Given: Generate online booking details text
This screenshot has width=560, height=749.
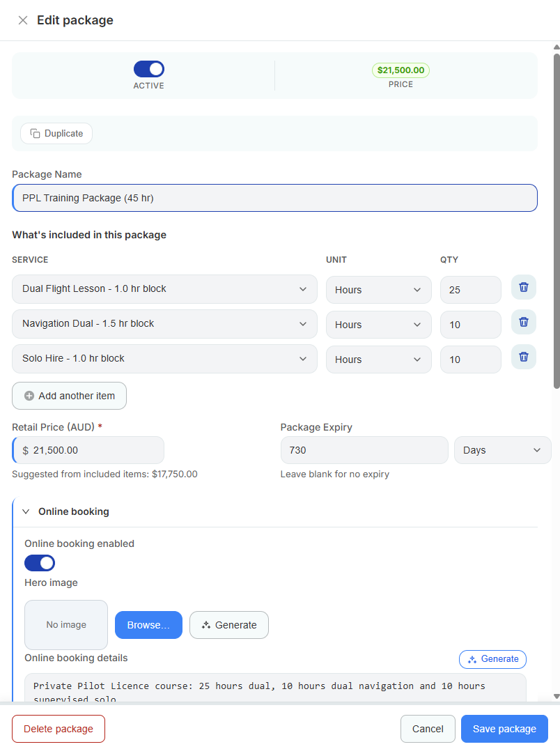Looking at the screenshot, I should [492, 659].
